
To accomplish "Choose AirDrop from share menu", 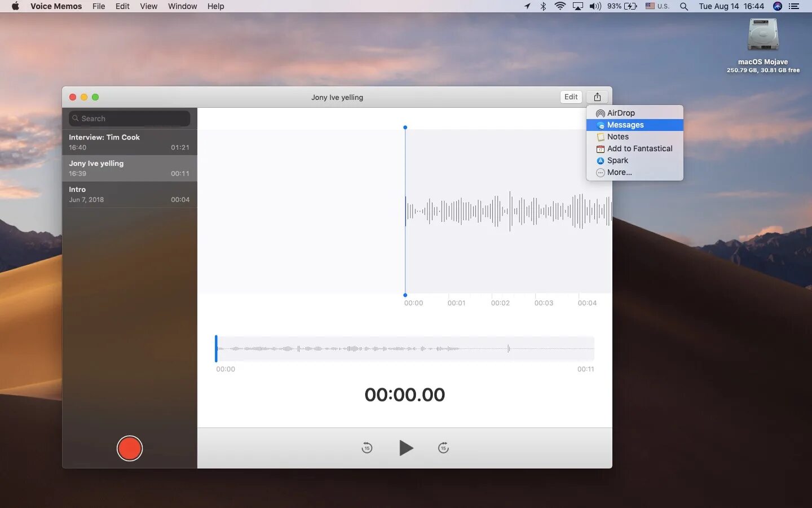I will coord(635,113).
